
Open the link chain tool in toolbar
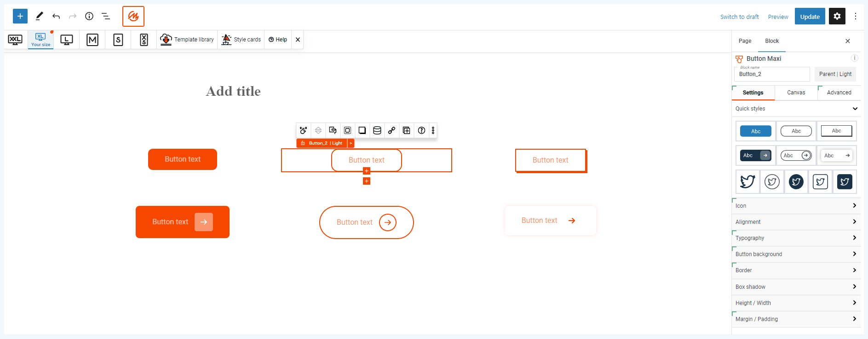(391, 130)
